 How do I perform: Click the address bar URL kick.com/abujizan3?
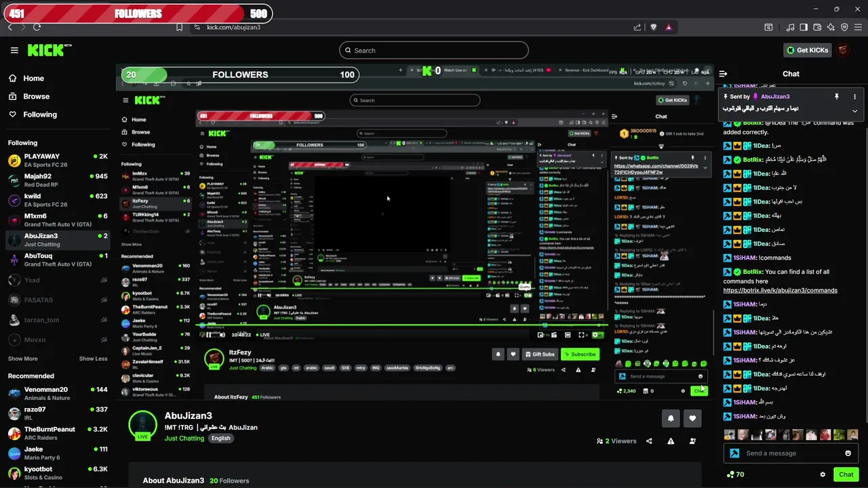pos(233,27)
